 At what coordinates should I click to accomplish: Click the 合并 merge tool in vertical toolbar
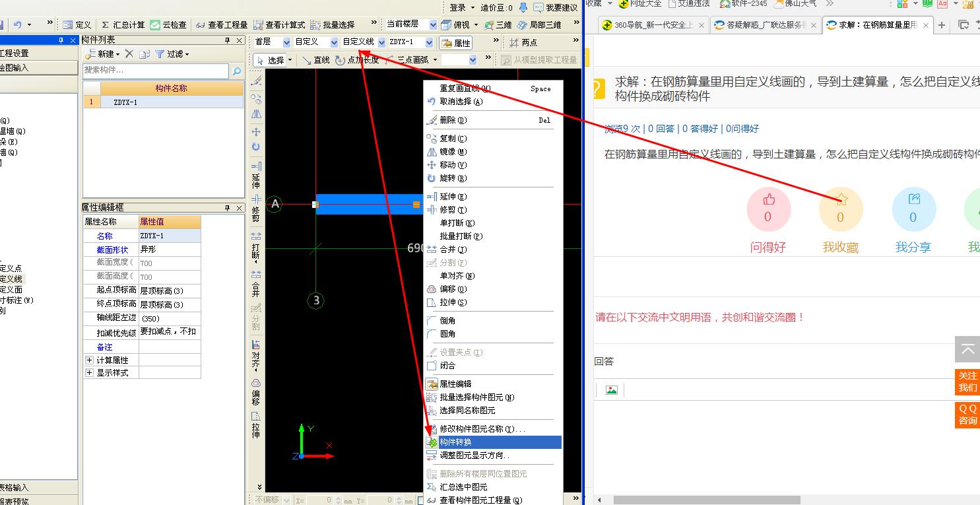pos(256,284)
